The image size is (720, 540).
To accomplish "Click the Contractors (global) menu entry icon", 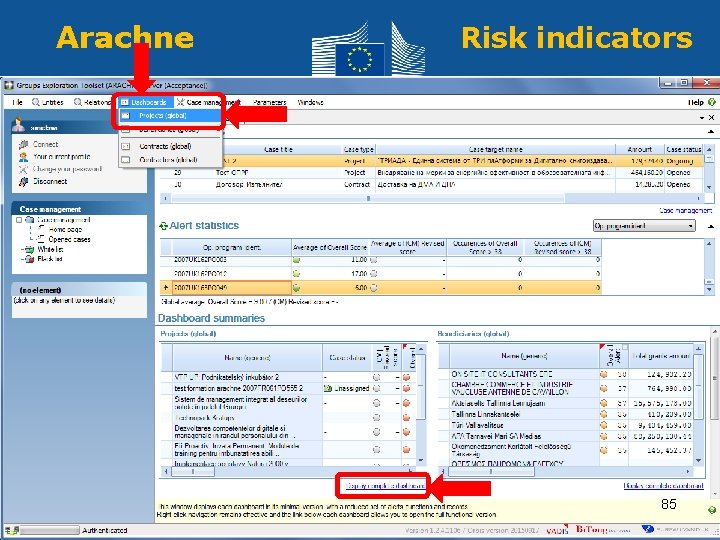I will (x=125, y=160).
